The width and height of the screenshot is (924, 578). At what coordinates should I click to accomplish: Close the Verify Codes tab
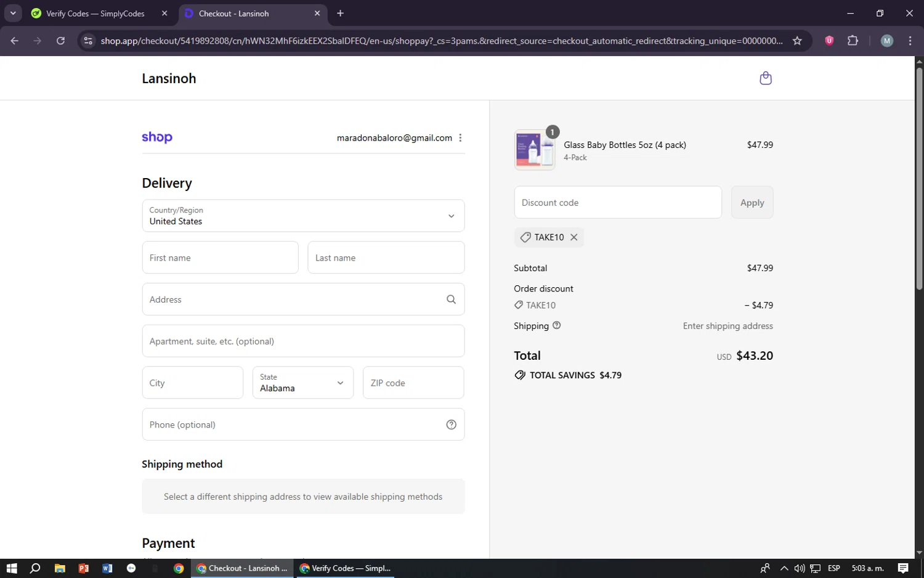click(164, 13)
